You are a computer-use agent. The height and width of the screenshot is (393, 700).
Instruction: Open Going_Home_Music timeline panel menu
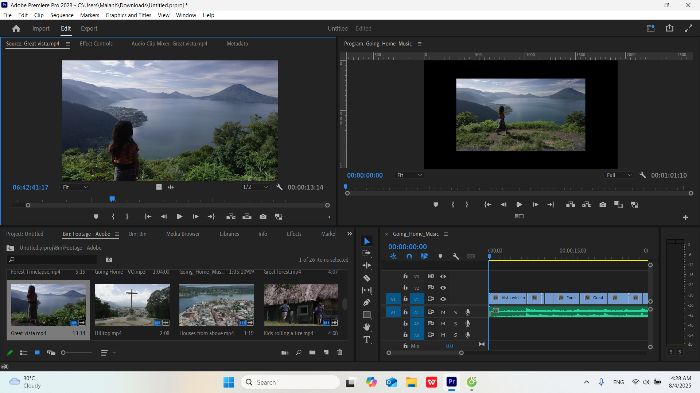[x=446, y=234]
